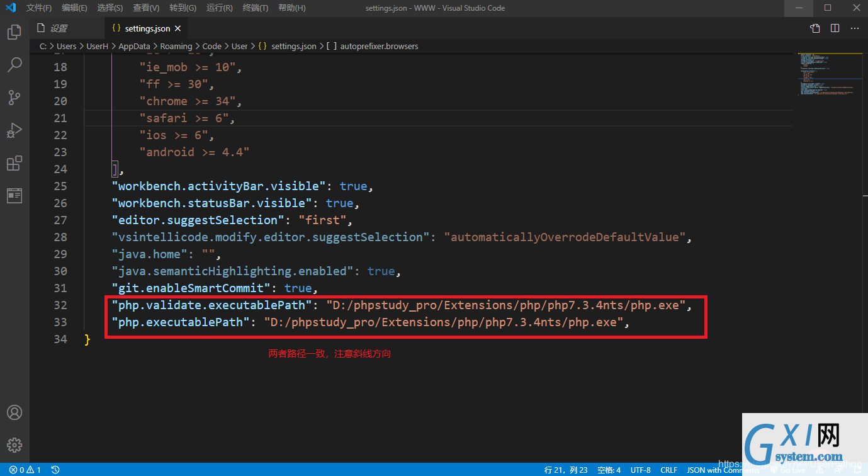Click the "php.executablePath" key
868x476 pixels.
(181, 322)
